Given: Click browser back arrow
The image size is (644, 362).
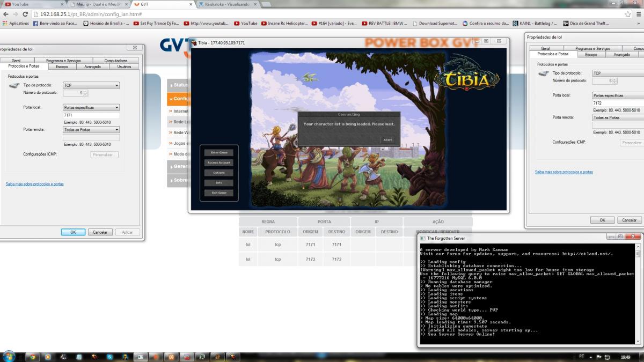Looking at the screenshot, I should pos(6,14).
